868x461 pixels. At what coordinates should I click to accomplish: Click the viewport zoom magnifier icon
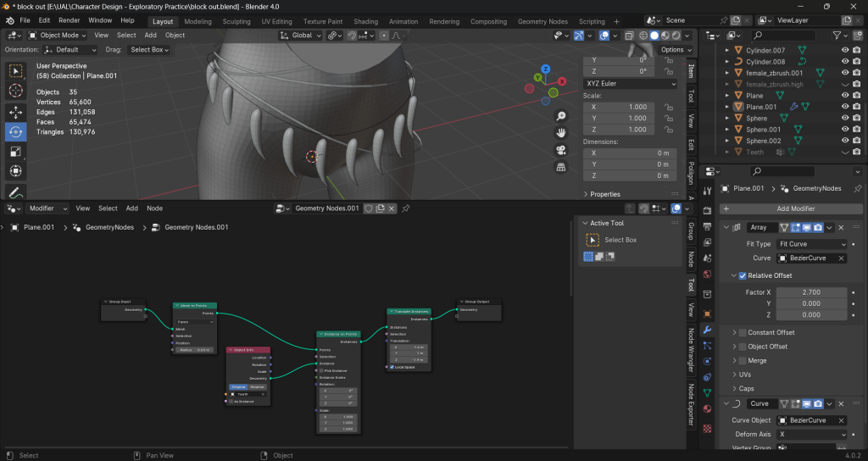[x=561, y=115]
